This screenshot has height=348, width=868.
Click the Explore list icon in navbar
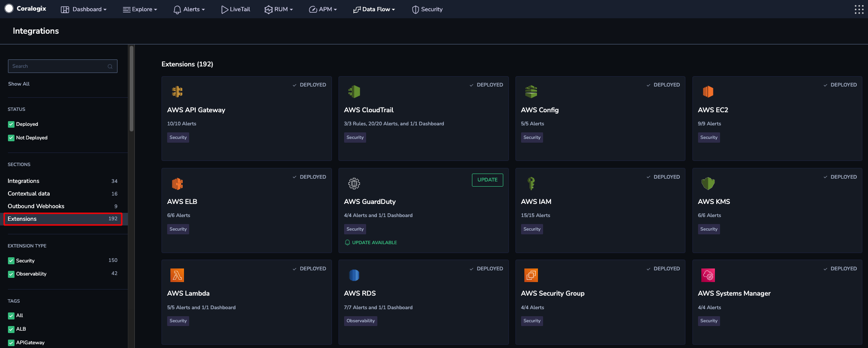(x=126, y=9)
